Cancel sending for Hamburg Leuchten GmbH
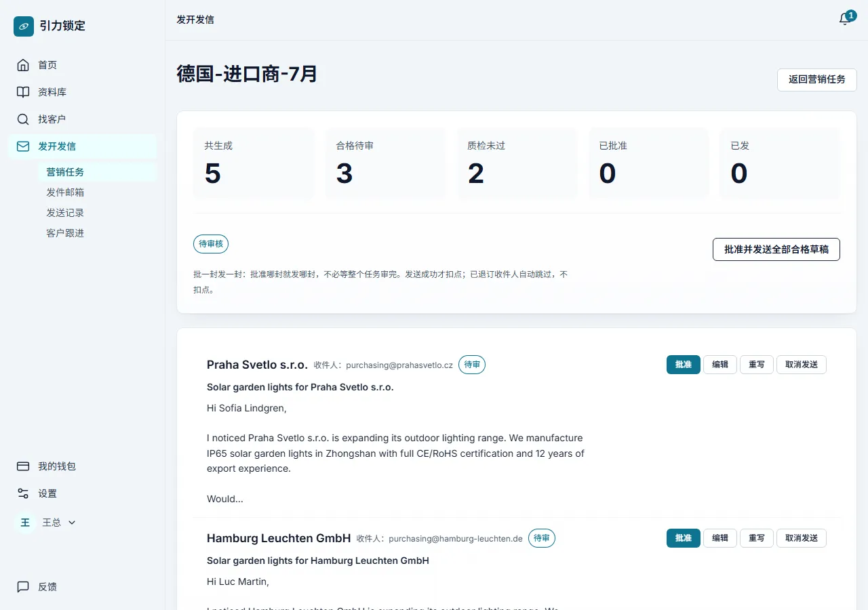The width and height of the screenshot is (868, 610). click(x=802, y=538)
